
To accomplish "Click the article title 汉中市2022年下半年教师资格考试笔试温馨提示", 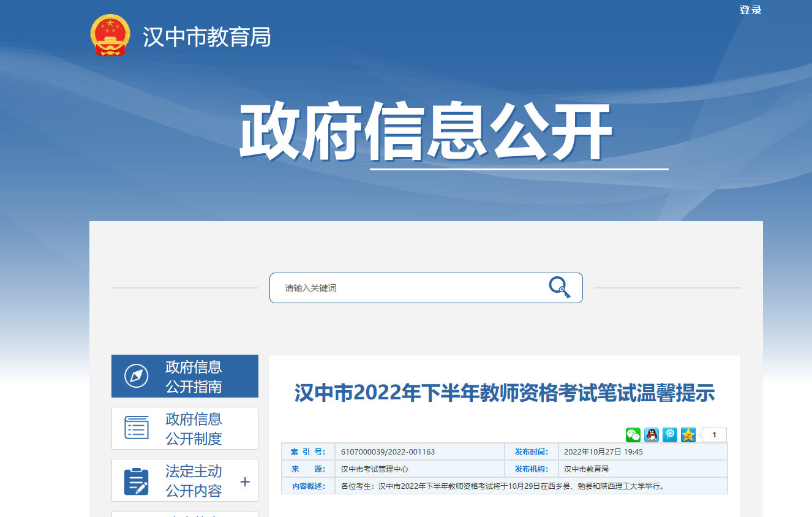I will pos(505,393).
